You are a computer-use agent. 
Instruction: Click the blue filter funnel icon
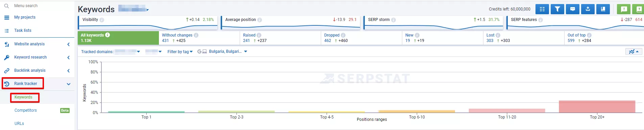coord(557,9)
